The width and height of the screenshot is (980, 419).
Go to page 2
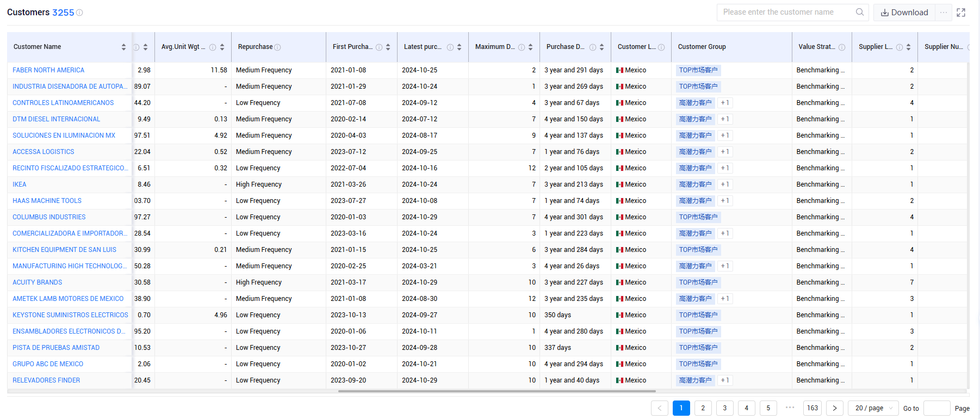[703, 408]
